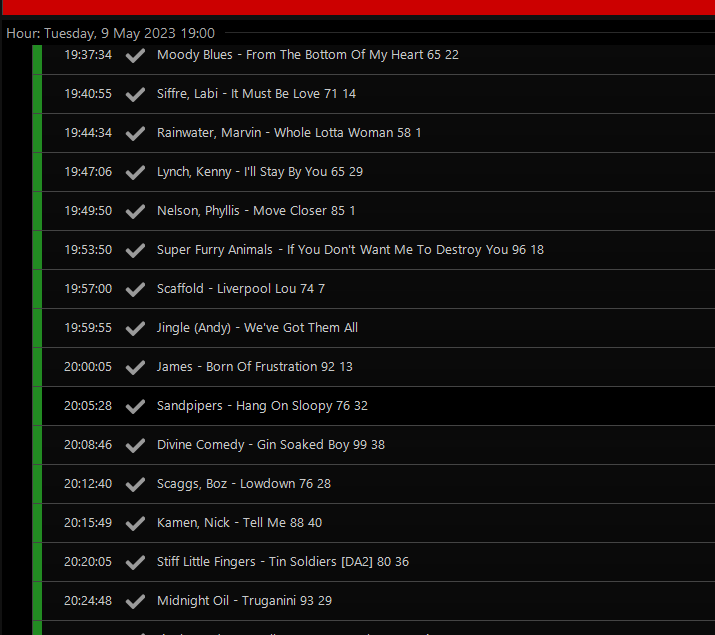Screen dimensions: 715x635
Task: Click checkmark icon for Stiff Little Fingers track
Action: tap(135, 562)
